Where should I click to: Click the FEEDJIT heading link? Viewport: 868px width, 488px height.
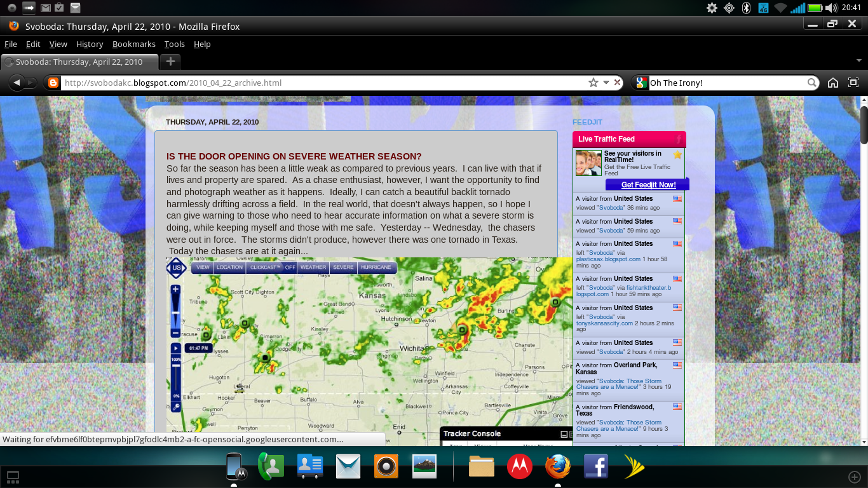pyautogui.click(x=587, y=122)
